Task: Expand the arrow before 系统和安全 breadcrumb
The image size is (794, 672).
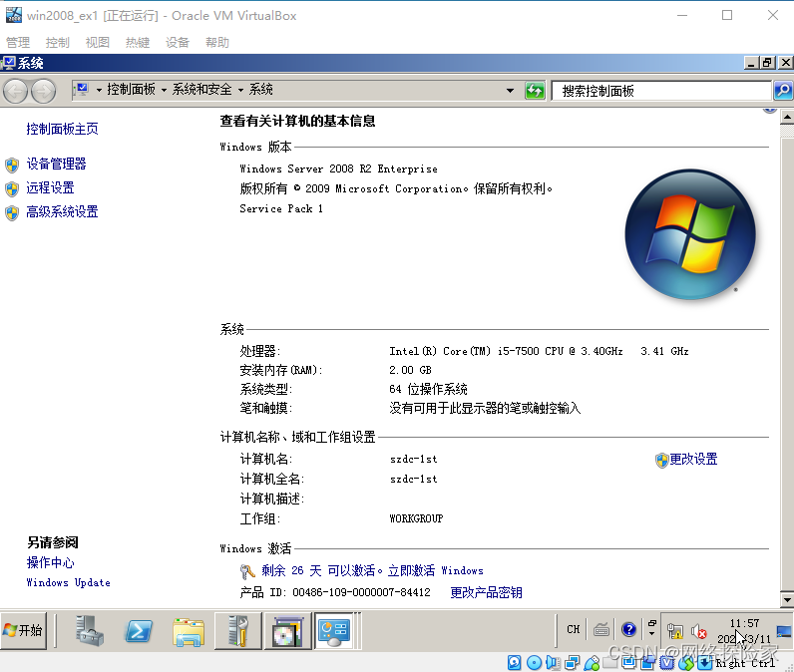Action: 164,91
